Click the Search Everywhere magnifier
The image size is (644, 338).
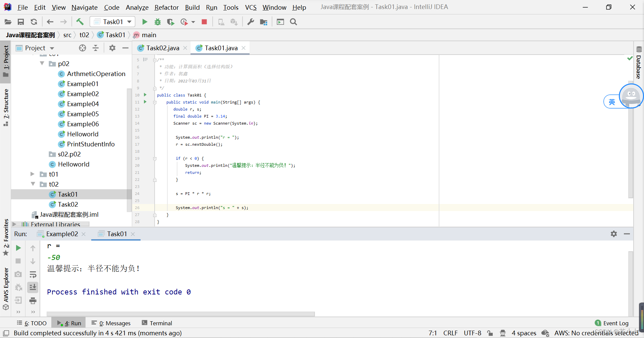(x=293, y=22)
